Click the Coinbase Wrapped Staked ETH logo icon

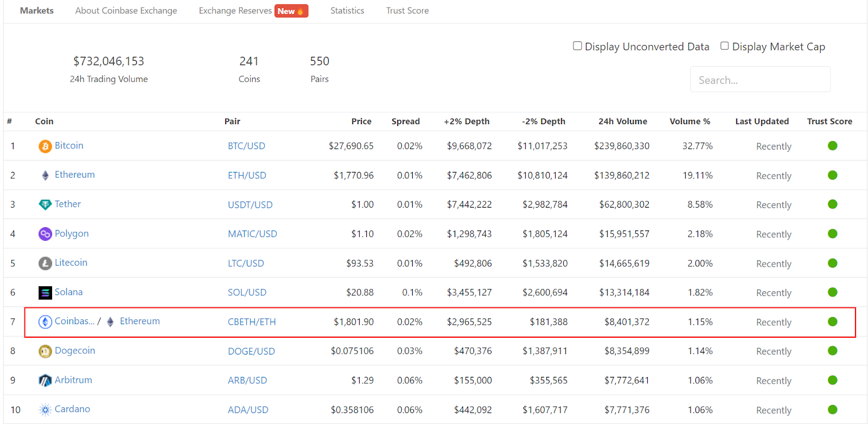coord(45,322)
